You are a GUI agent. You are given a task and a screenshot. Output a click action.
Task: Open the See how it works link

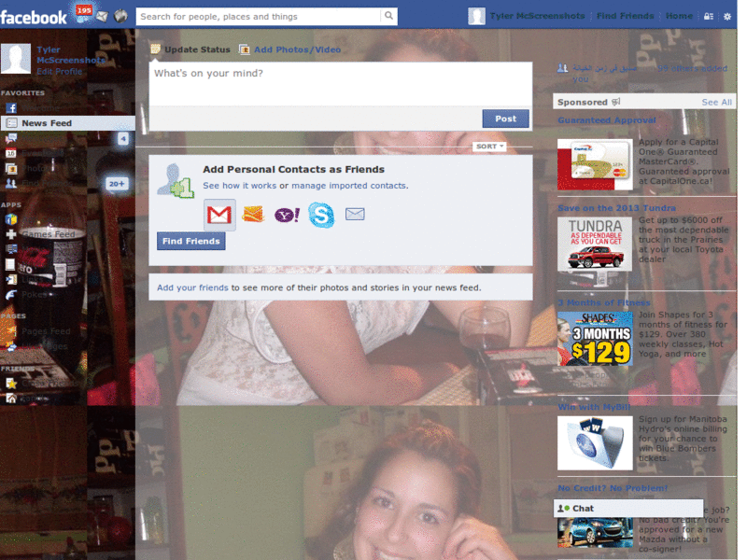[240, 186]
